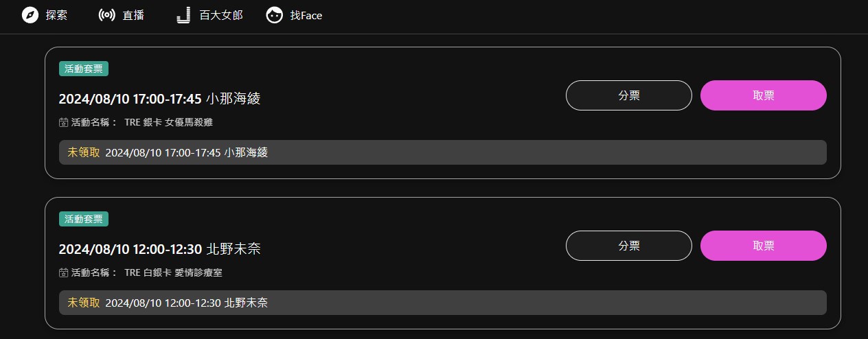Open the 探索 menu item
This screenshot has height=339, width=868.
pyautogui.click(x=56, y=15)
